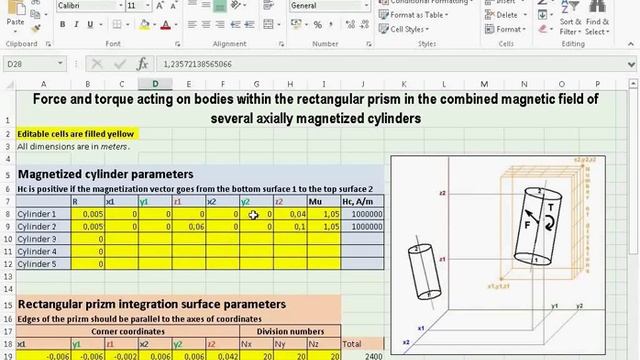Open the font name dropdown

pyautogui.click(x=121, y=5)
